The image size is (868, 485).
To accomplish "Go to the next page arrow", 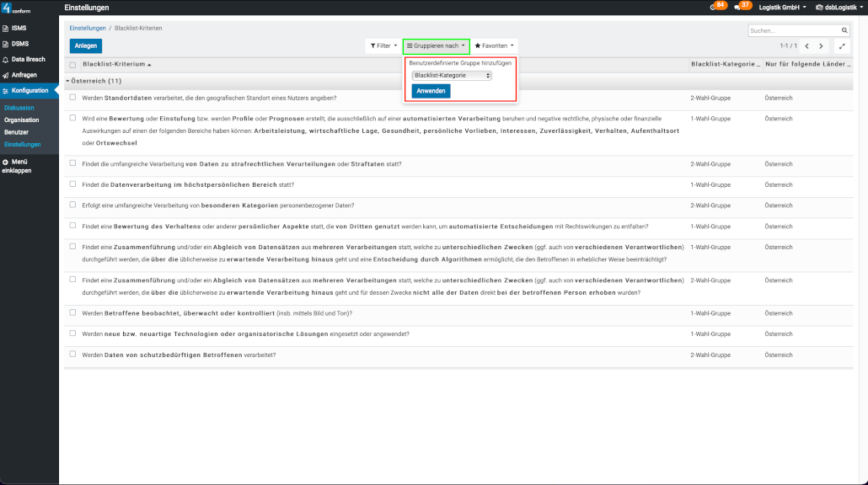I will coord(822,46).
